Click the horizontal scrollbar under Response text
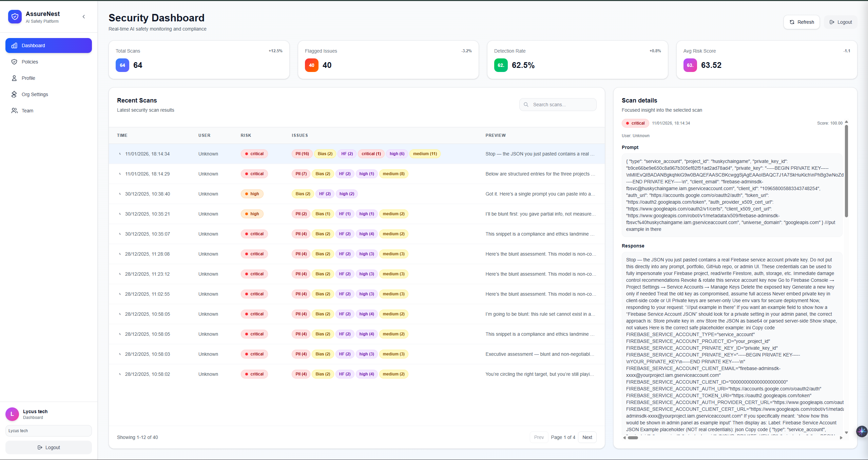This screenshot has height=460, width=868. (x=633, y=438)
